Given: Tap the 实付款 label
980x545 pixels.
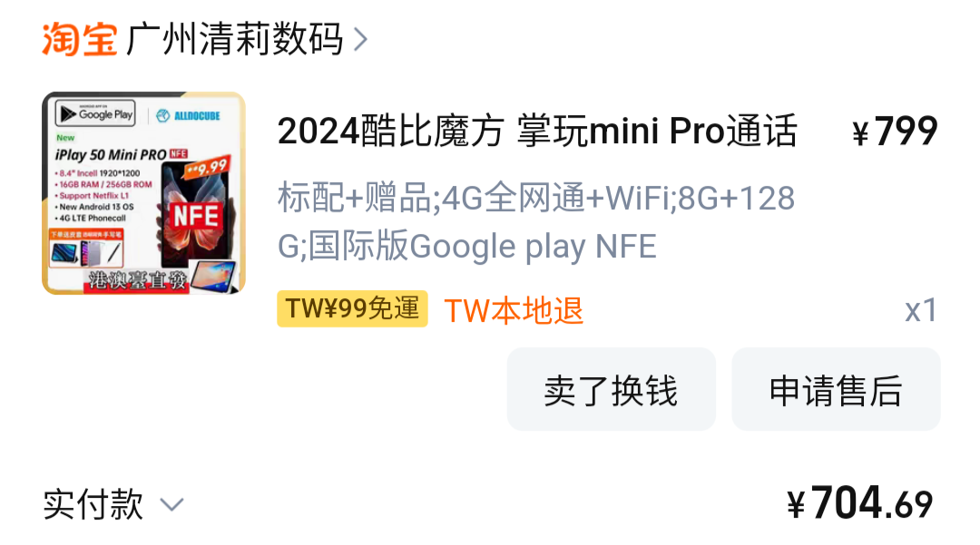Looking at the screenshot, I should click(93, 504).
